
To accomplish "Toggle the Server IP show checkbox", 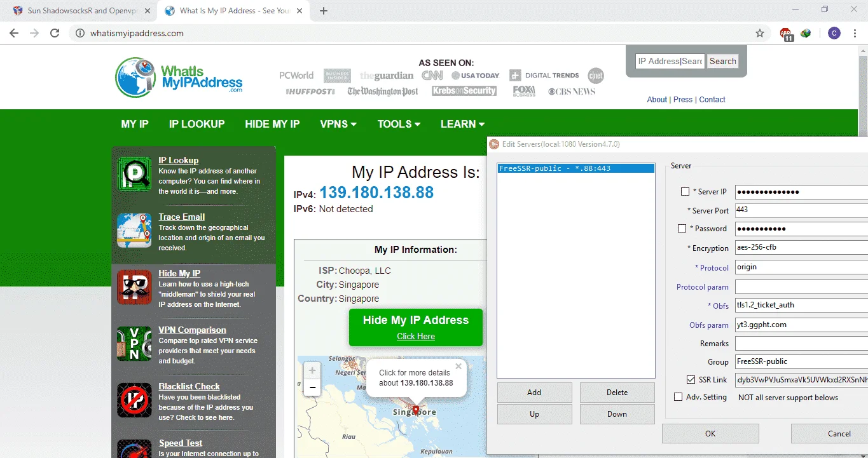I will point(685,191).
